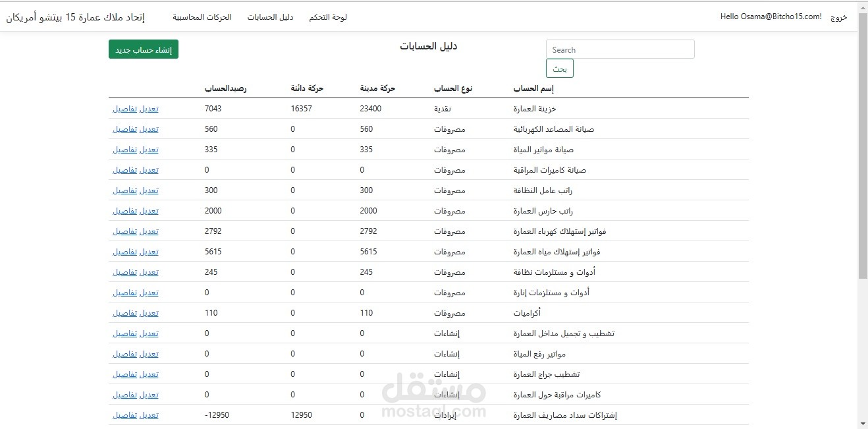
Task: Click تفاصيل for خزينة العمارة row
Action: click(125, 109)
